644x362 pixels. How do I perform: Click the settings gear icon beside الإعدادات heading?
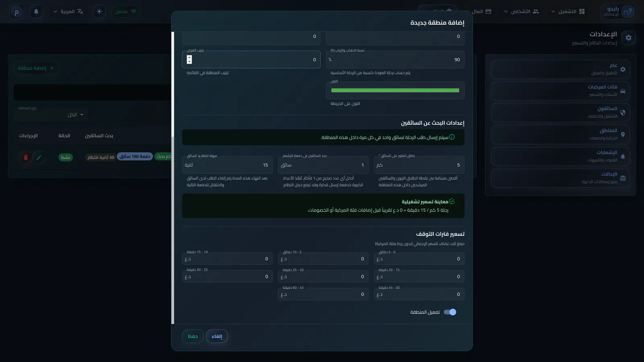(x=628, y=38)
